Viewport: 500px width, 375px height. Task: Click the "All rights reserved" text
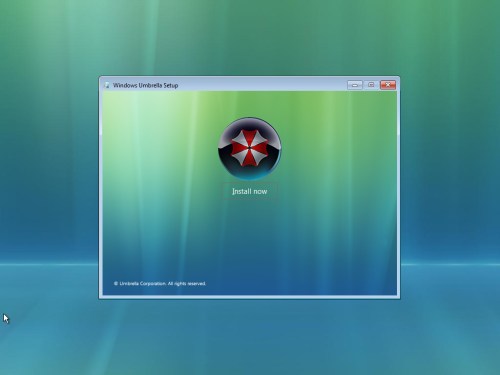[x=187, y=284]
